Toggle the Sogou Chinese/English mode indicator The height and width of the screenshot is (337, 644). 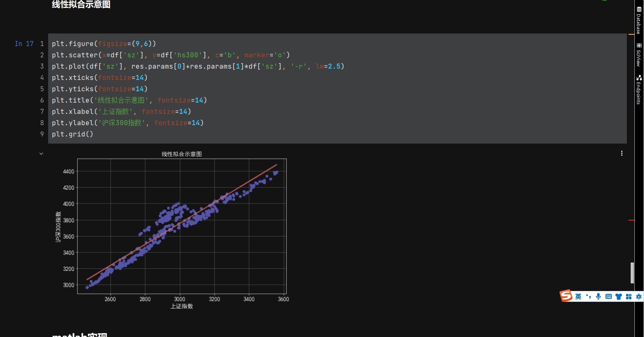pos(578,296)
